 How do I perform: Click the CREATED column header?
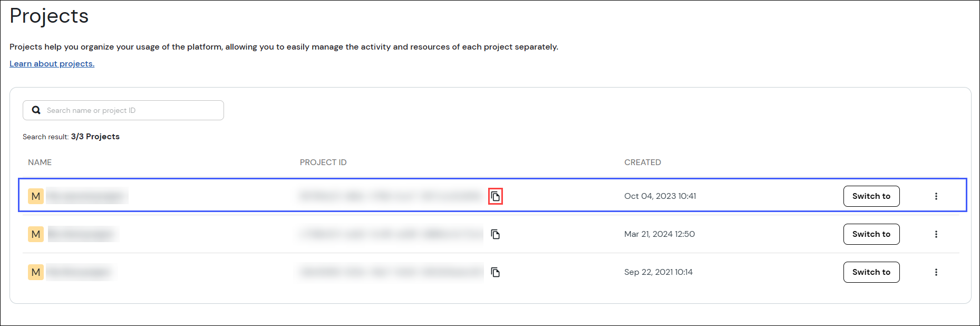[642, 162]
